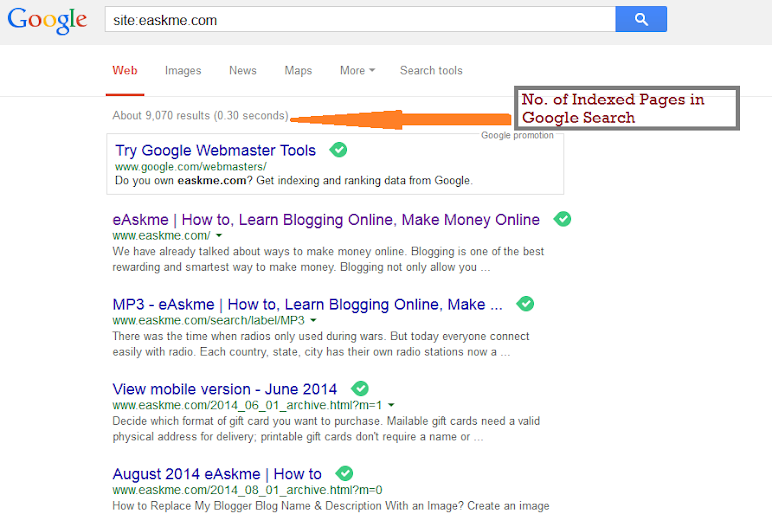Click About 9,070 results text
The width and height of the screenshot is (772, 514).
200,115
